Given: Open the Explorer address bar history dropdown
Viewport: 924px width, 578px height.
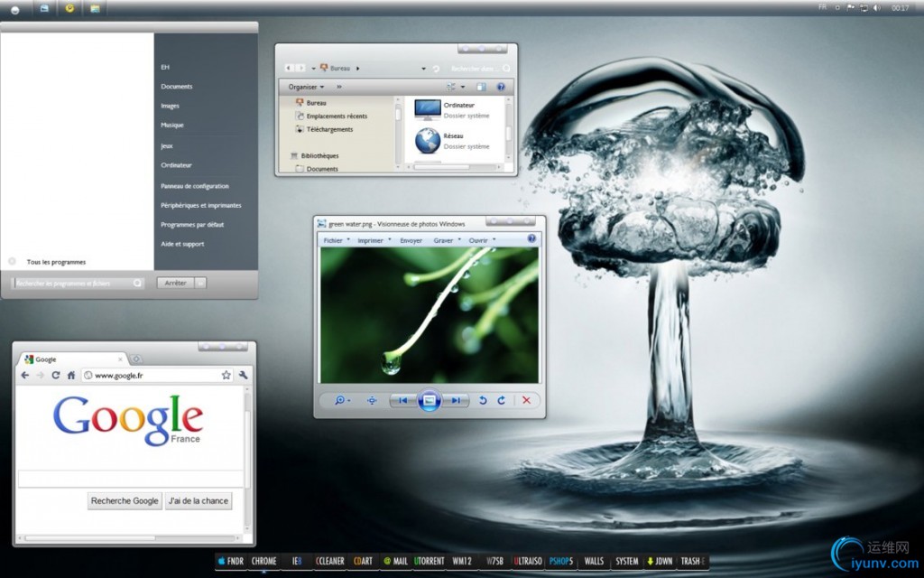Looking at the screenshot, I should [x=423, y=69].
